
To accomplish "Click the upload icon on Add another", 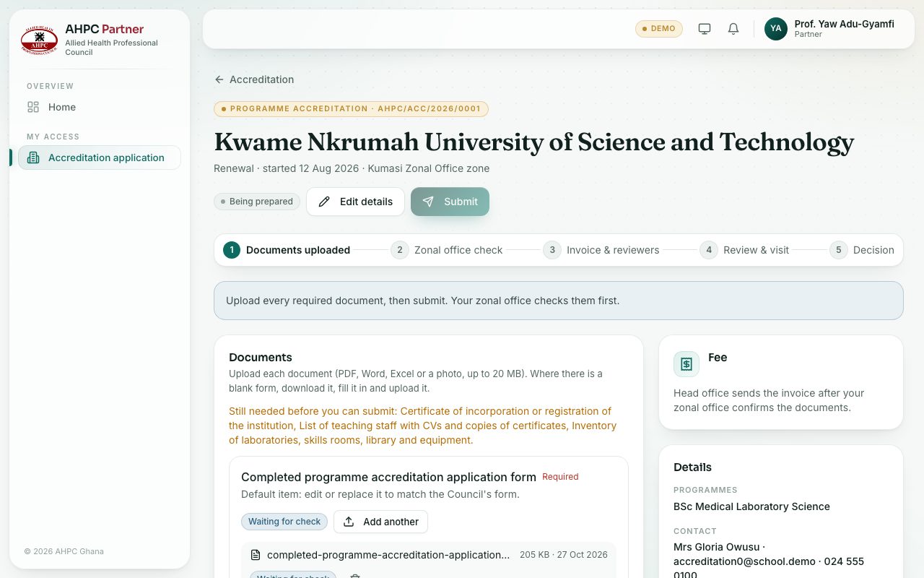I will click(349, 522).
